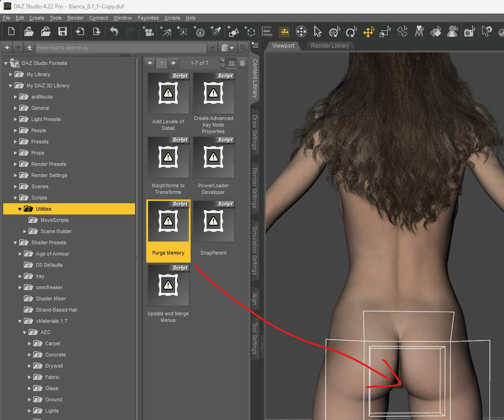Viewport: 504px width, 420px height.
Task: Open the Simulation Settings side tab
Action: 255,250
